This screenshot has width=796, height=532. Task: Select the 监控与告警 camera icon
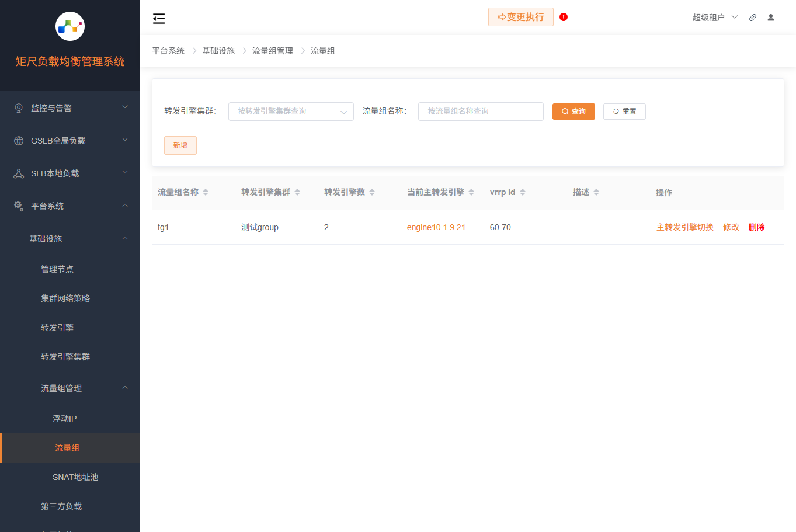(x=19, y=107)
